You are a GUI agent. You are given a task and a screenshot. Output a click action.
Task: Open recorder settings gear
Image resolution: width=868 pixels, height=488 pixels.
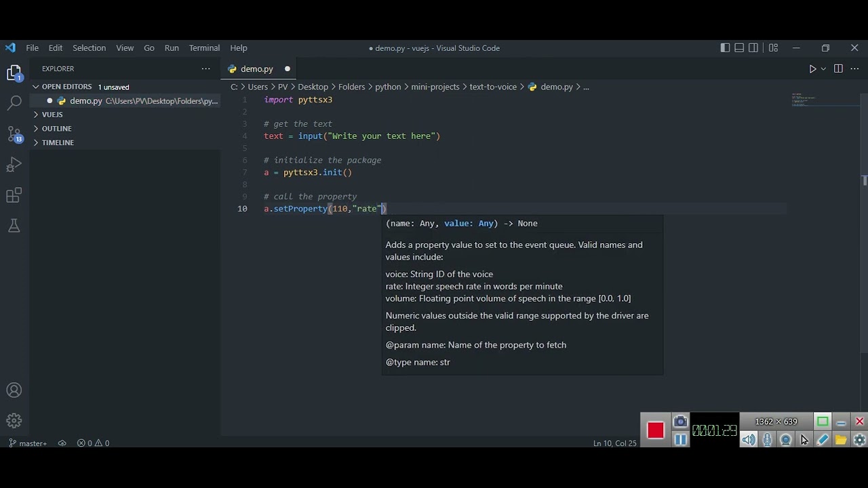[859, 440]
